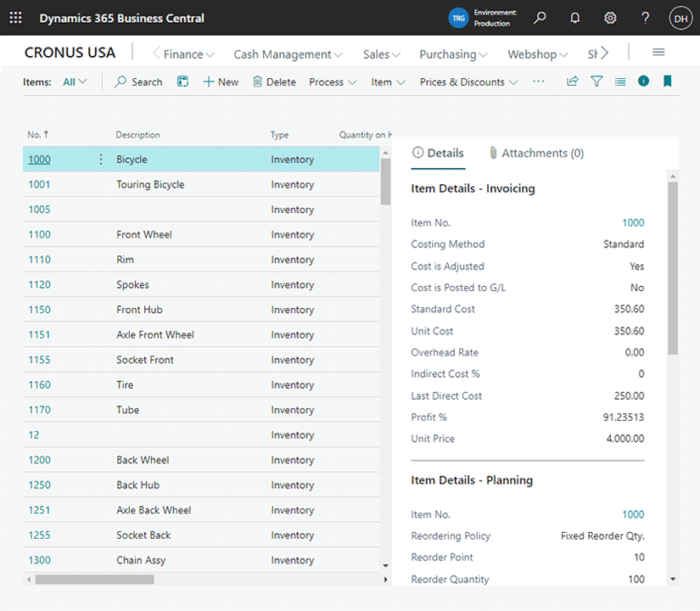Open the DH user account avatar
The image size is (700, 611).
tap(680, 19)
